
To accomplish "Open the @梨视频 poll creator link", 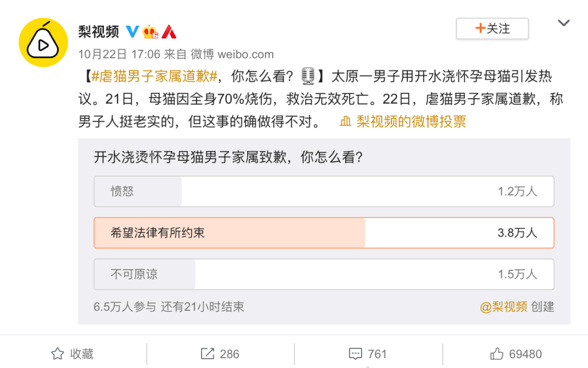I will click(503, 307).
